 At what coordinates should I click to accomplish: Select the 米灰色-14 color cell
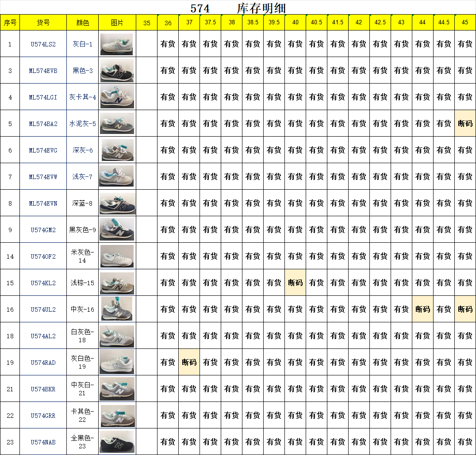[83, 256]
